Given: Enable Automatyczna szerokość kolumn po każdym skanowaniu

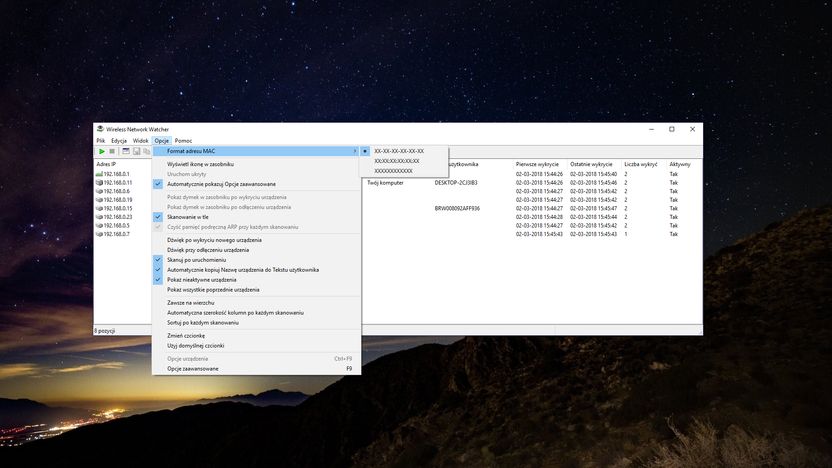Looking at the screenshot, I should [x=256, y=313].
